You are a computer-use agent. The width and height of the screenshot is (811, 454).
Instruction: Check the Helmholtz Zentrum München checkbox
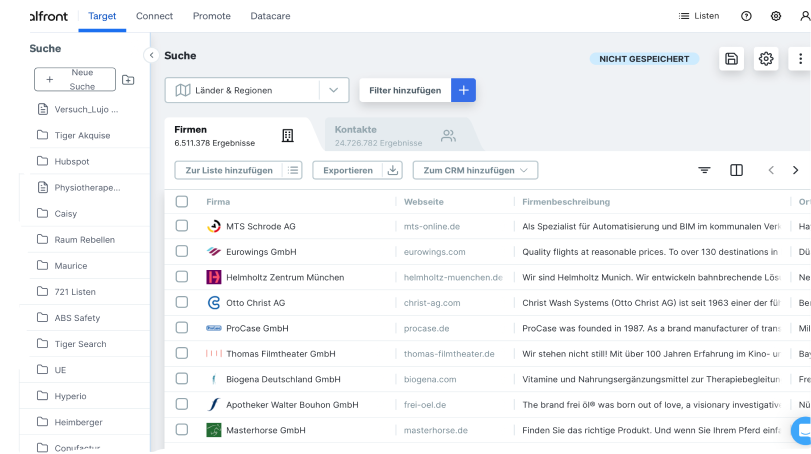[182, 277]
